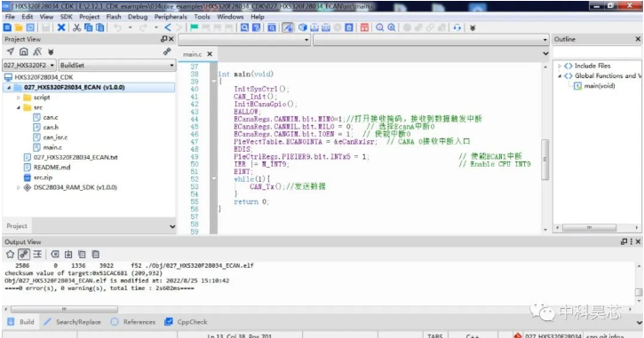Open the second wide editor navigation combo box
The height and width of the screenshot is (338, 644).
point(431,40)
